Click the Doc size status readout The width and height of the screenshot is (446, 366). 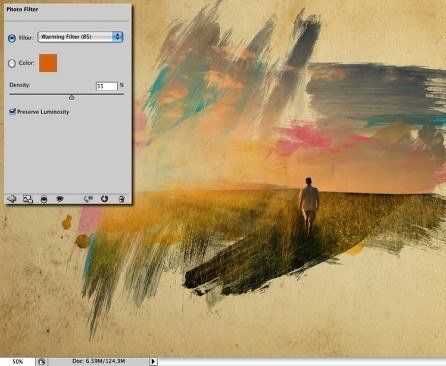click(99, 361)
